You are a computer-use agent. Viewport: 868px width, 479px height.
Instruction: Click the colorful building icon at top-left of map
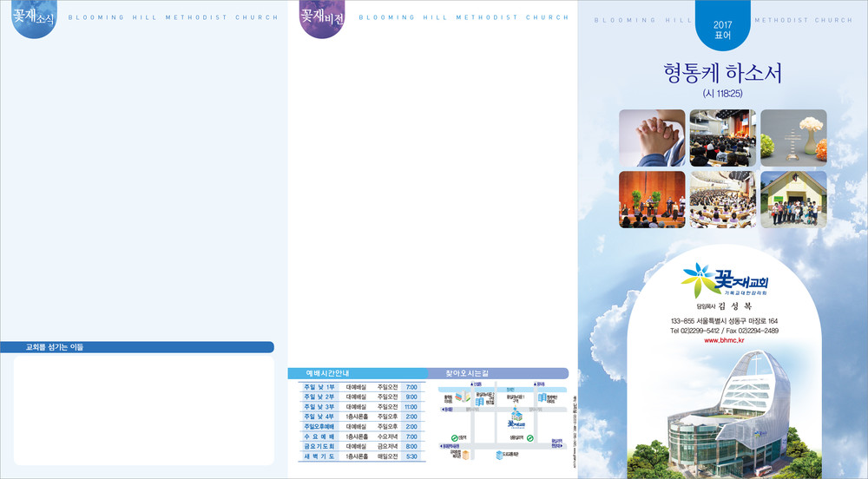[x=464, y=398]
